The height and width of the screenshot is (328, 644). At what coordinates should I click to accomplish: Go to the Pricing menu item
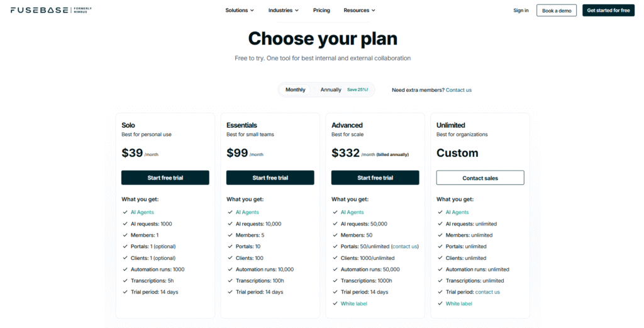click(321, 10)
